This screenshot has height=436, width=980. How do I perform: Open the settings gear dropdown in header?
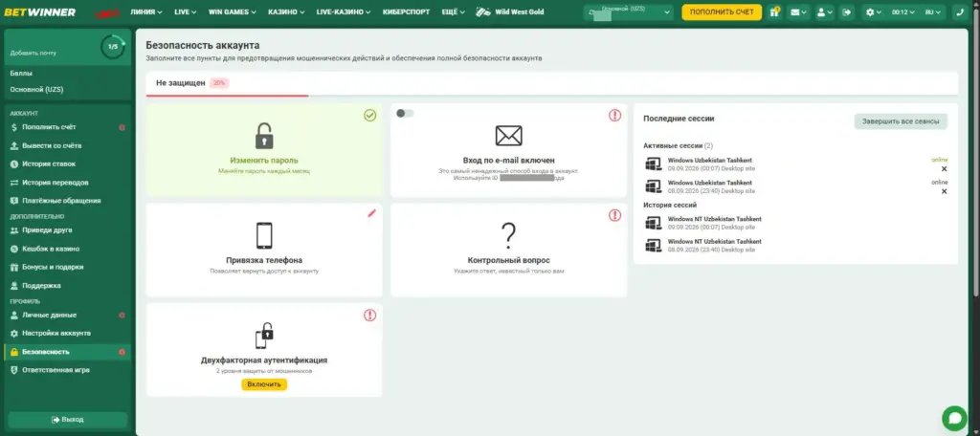click(x=873, y=11)
